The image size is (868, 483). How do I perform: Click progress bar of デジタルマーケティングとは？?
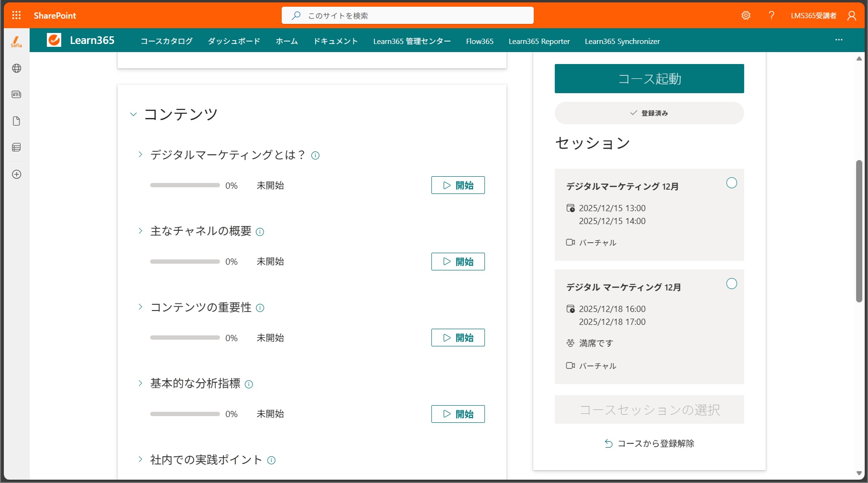tap(185, 185)
